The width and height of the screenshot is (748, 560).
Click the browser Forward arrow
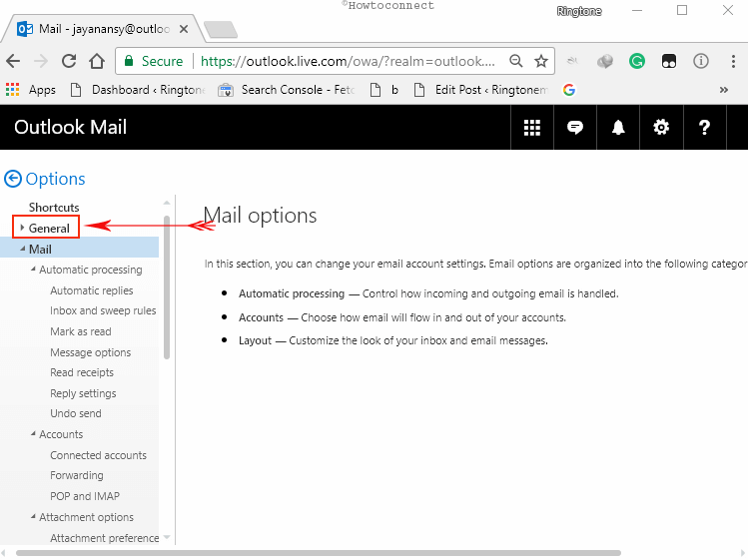[x=41, y=61]
